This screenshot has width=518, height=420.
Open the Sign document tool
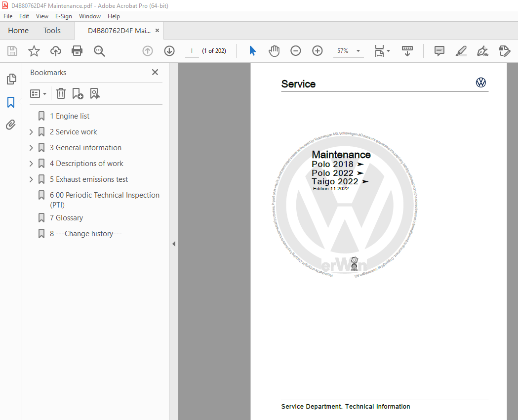point(482,51)
